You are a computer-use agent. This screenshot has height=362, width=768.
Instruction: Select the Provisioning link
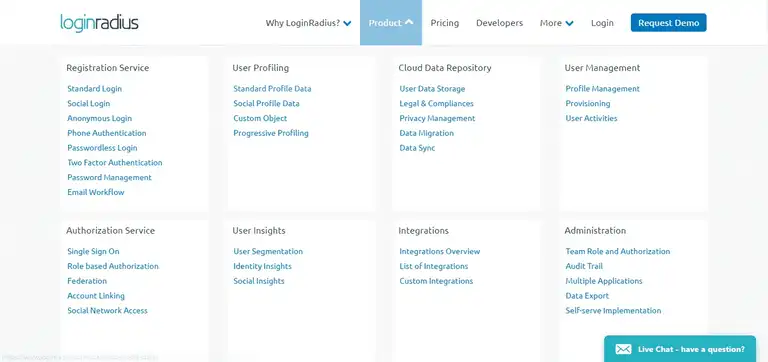588,103
